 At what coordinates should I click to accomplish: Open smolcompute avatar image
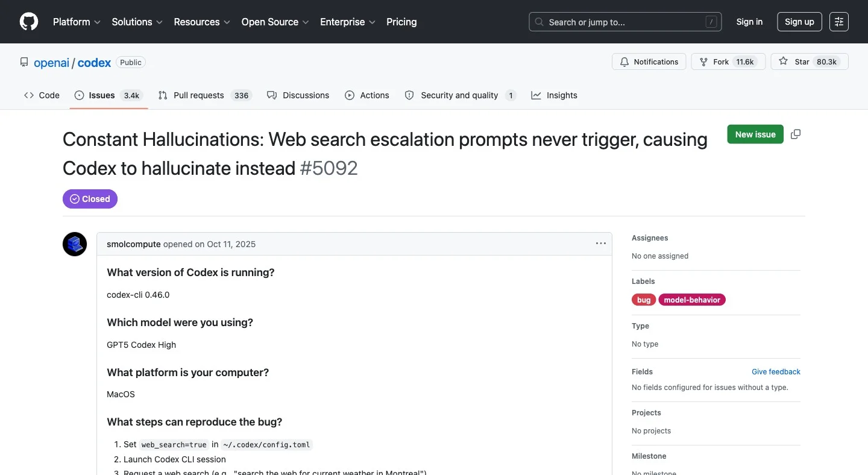click(x=75, y=244)
